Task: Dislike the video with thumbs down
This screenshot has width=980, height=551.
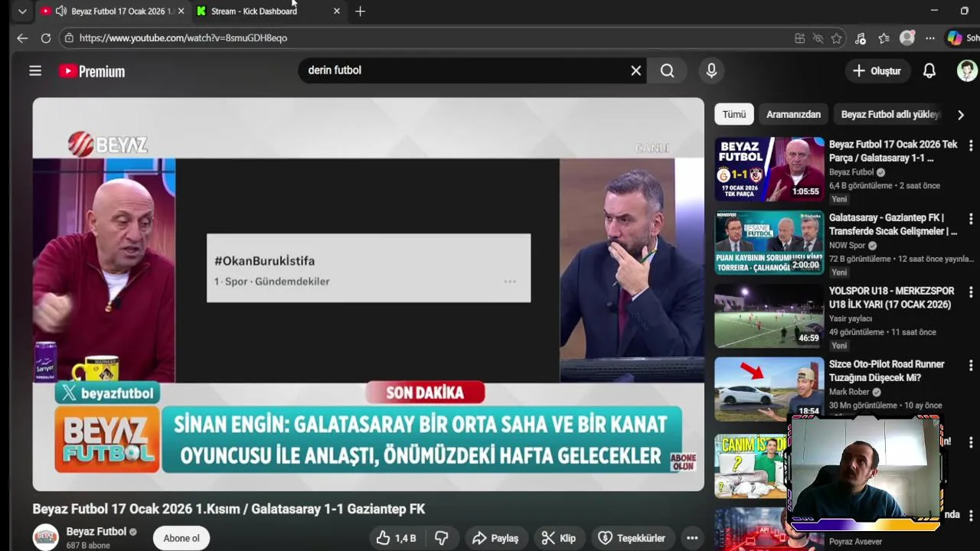Action: click(442, 538)
